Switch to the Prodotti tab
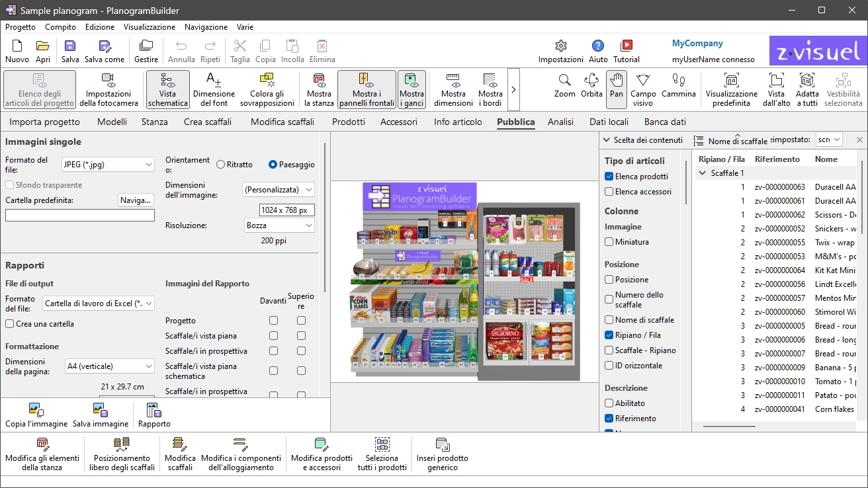Image resolution: width=868 pixels, height=488 pixels. pos(349,122)
